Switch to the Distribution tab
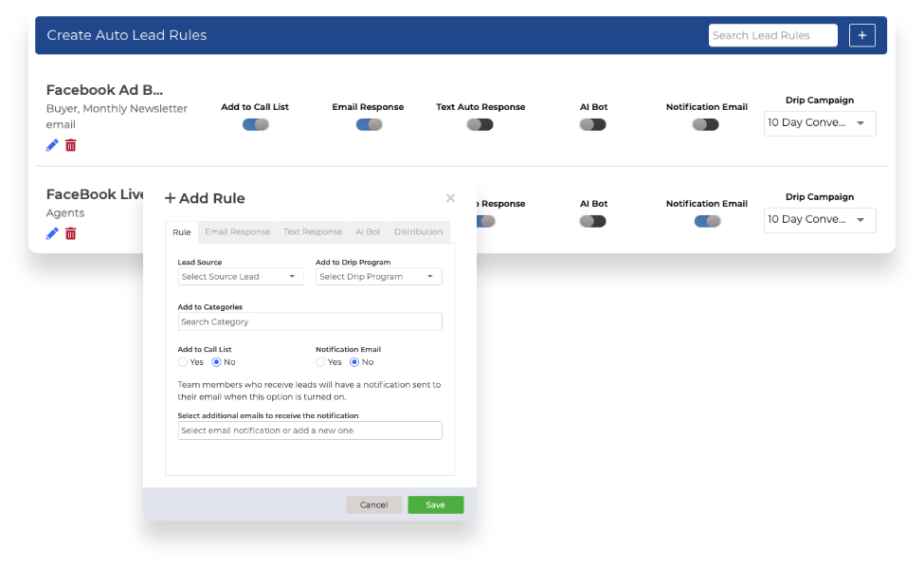The height and width of the screenshot is (568, 924). tap(418, 231)
